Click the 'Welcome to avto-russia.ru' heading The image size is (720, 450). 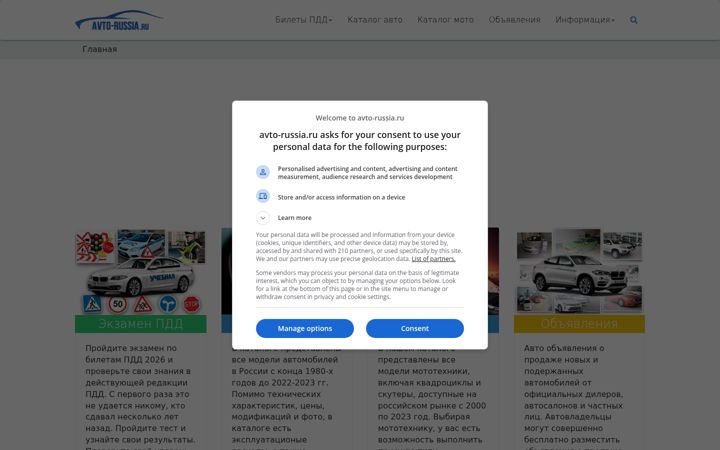tap(360, 118)
